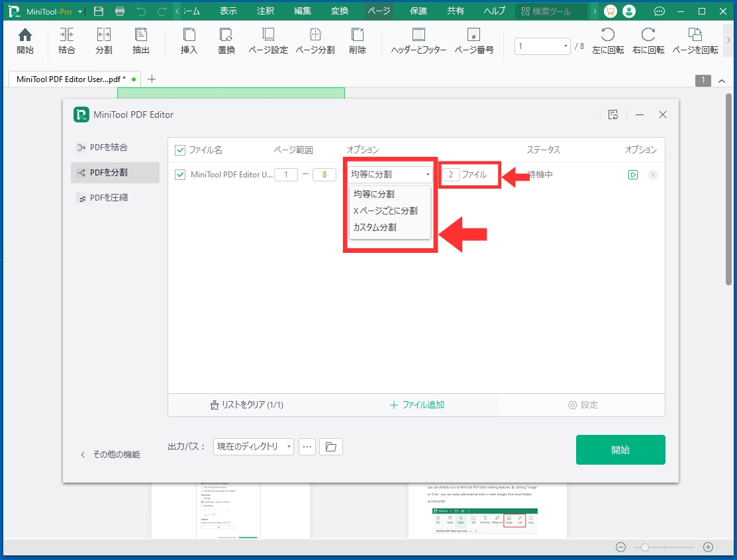This screenshot has width=737, height=560.
Task: Choose 均等に分割 in the dropdown list
Action: (x=389, y=194)
